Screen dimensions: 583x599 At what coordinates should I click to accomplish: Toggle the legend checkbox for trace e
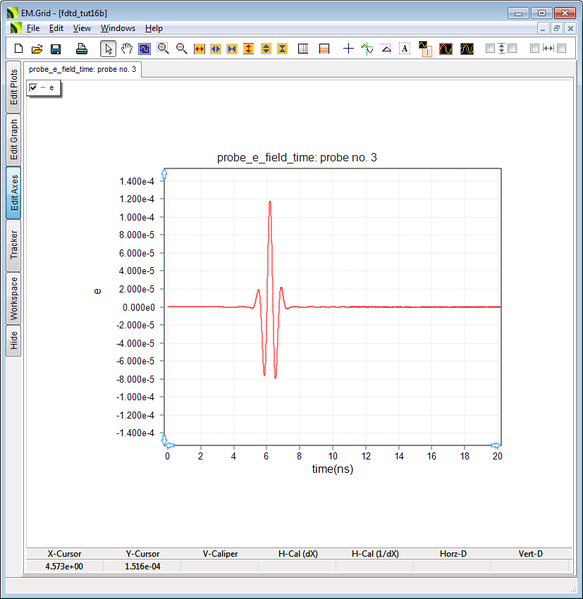[x=33, y=87]
